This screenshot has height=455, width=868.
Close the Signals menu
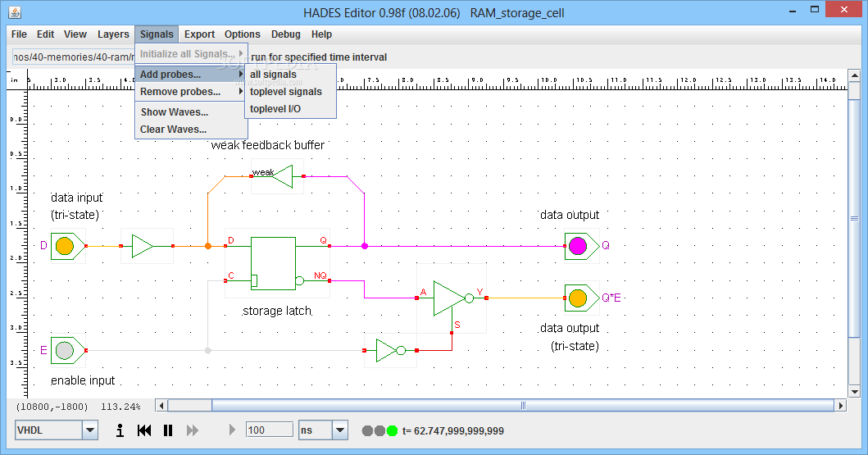tap(157, 34)
